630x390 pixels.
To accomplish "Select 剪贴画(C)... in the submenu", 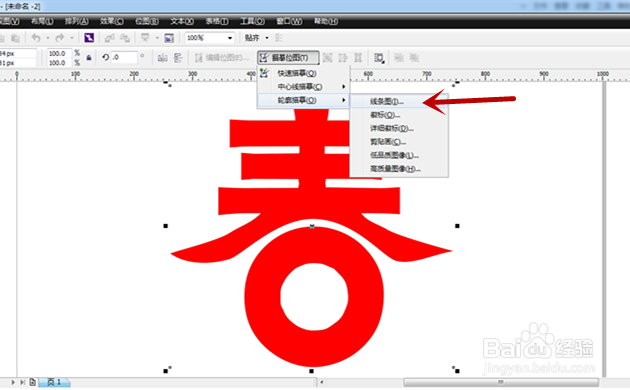I will [x=399, y=142].
